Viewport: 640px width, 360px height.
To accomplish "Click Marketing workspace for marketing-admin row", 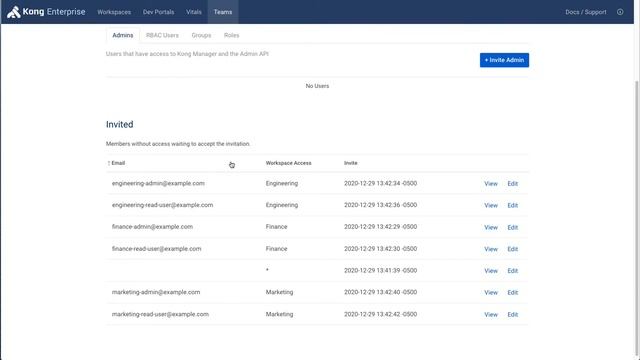I will pos(279,292).
